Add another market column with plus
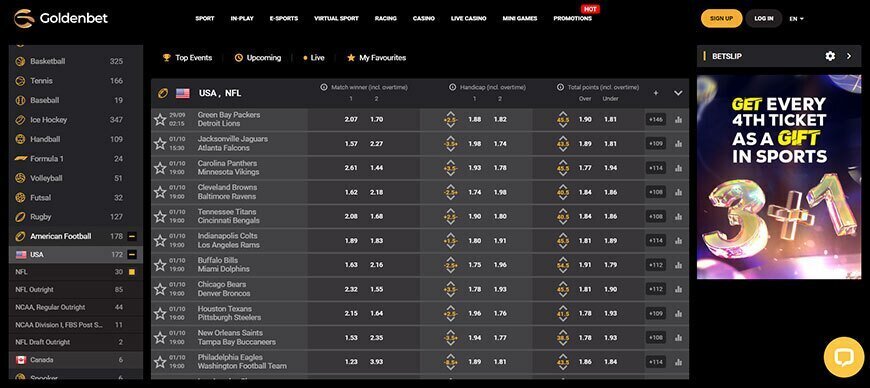 pos(656,93)
